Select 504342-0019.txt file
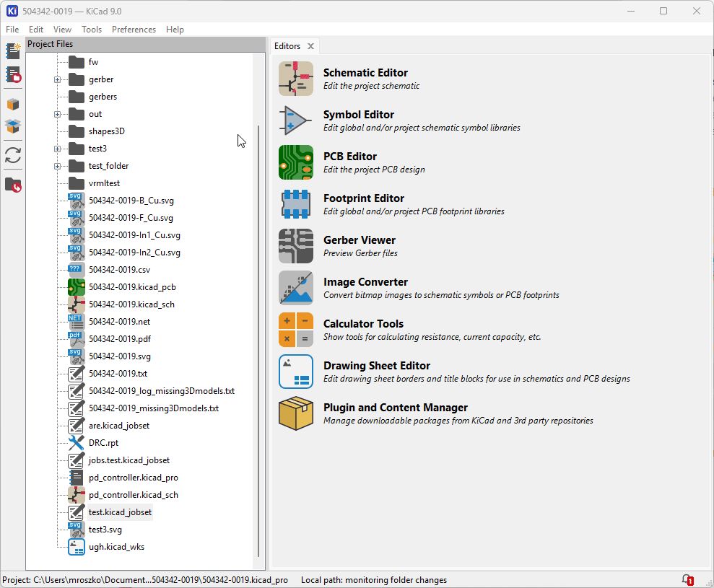 [118, 374]
